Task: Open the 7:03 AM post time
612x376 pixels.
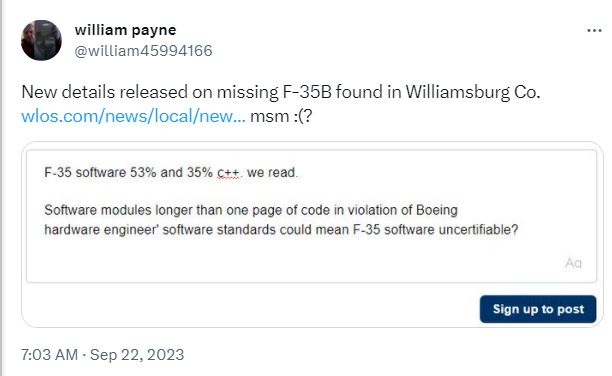Action: point(50,355)
